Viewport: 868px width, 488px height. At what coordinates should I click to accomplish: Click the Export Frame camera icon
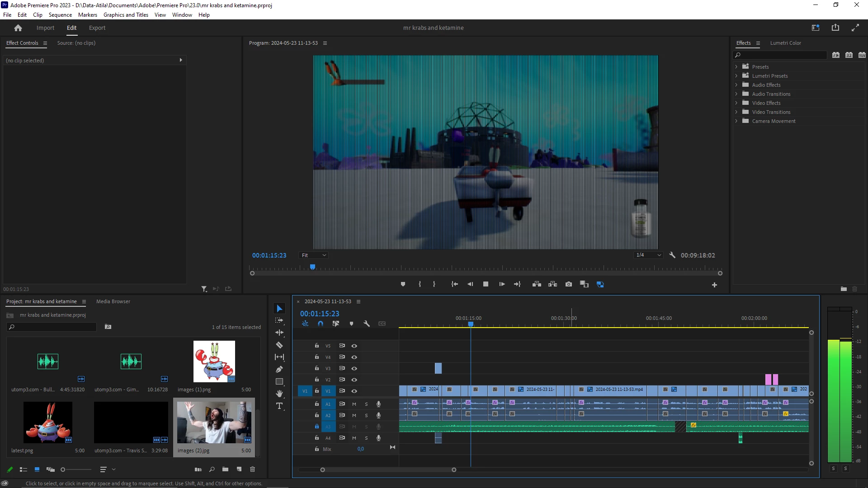tap(569, 284)
